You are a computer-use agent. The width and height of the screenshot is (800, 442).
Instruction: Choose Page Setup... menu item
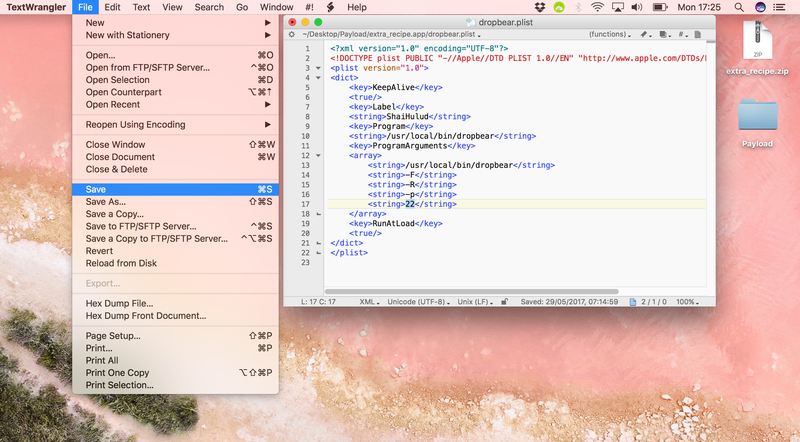pos(176,336)
